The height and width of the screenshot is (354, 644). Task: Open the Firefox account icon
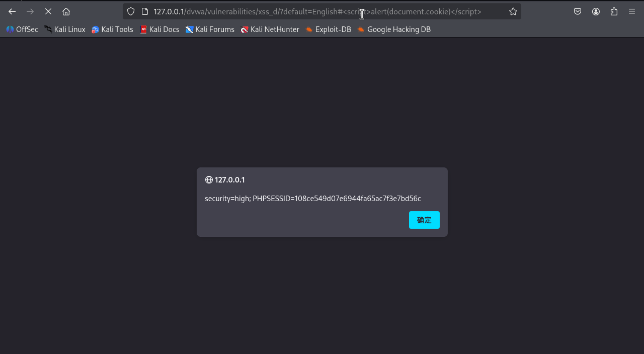coord(596,12)
